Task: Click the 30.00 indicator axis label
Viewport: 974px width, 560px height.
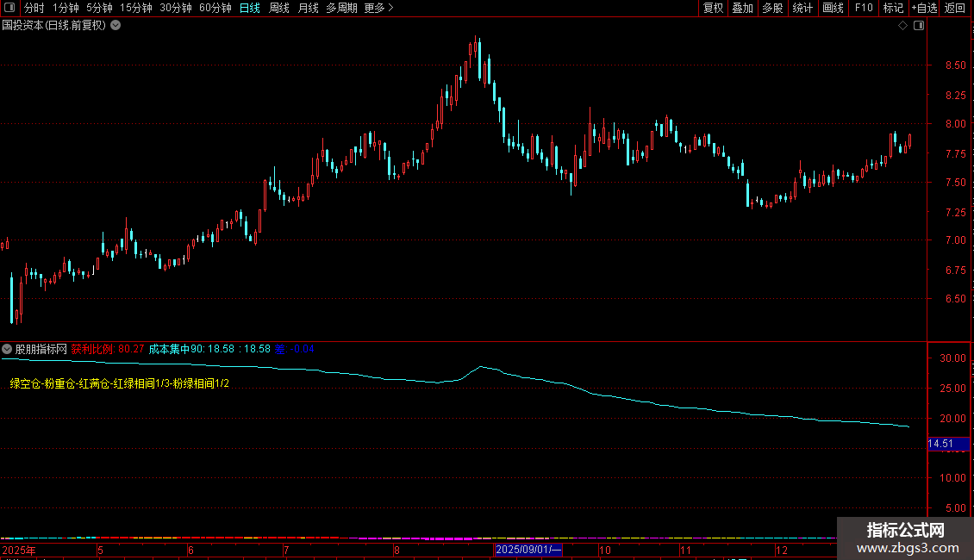Action: click(952, 358)
